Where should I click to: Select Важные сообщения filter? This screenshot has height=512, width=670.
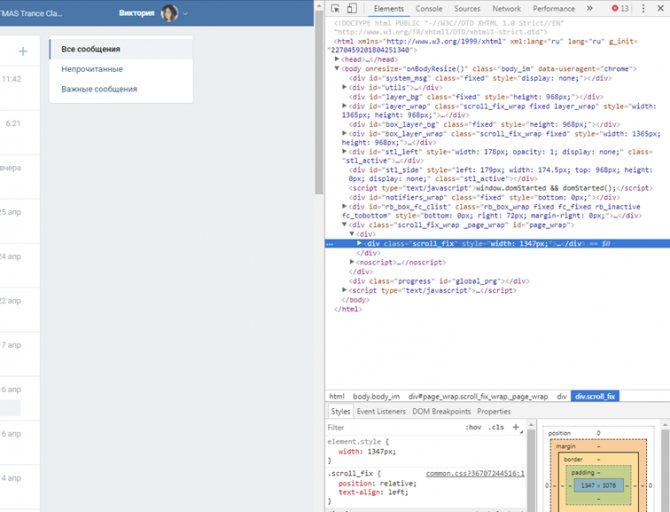(x=120, y=89)
